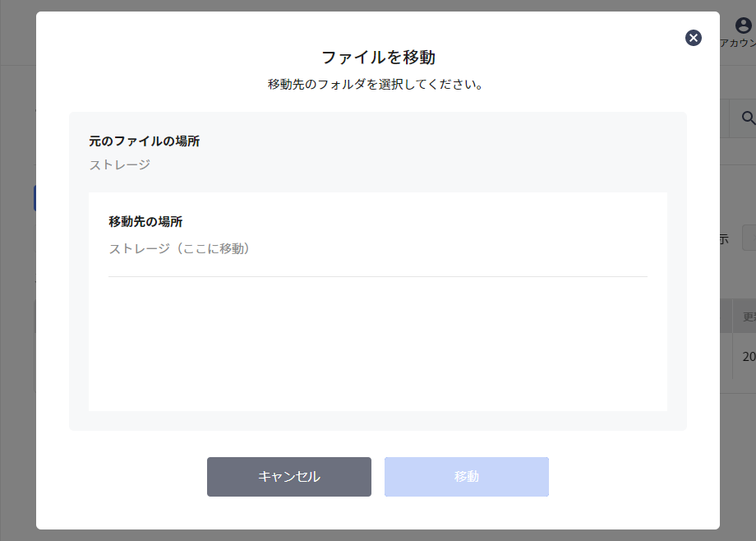
Task: Click the 移動先のフォルダを選択してください subtitle
Action: point(377,82)
